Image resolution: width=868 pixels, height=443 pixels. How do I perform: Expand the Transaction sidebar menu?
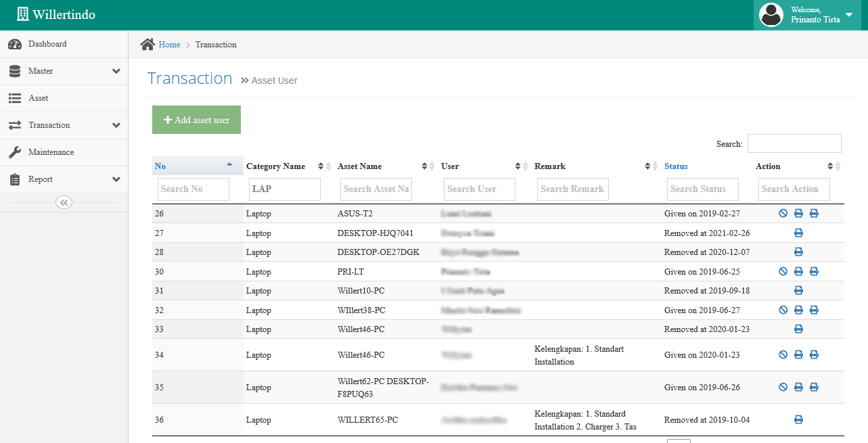64,125
